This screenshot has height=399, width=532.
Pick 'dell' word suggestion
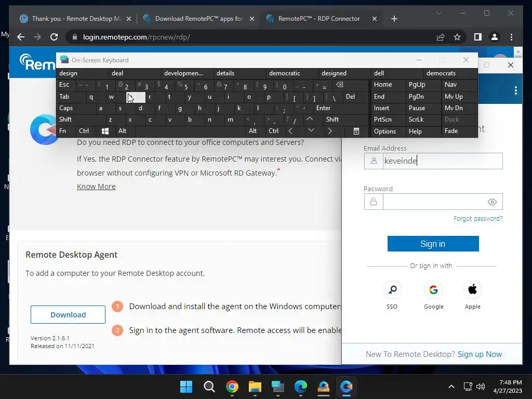[397, 73]
